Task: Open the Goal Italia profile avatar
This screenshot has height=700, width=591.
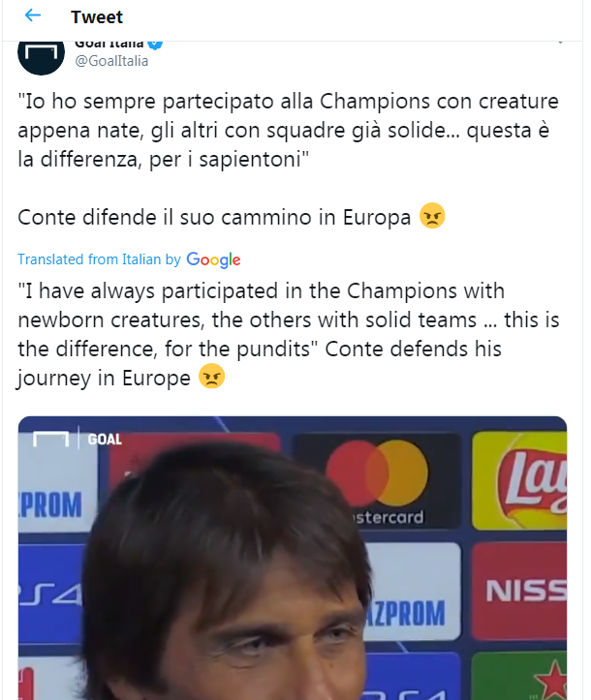Action: [x=42, y=55]
